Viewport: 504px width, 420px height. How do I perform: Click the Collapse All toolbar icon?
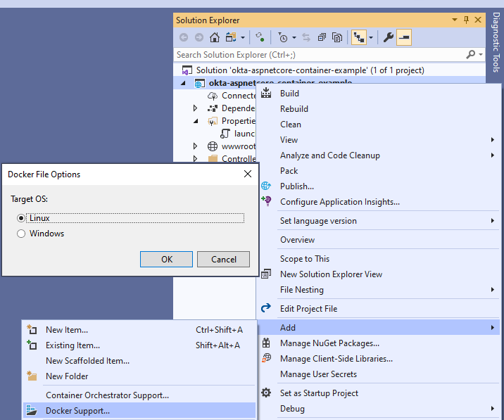coord(322,37)
